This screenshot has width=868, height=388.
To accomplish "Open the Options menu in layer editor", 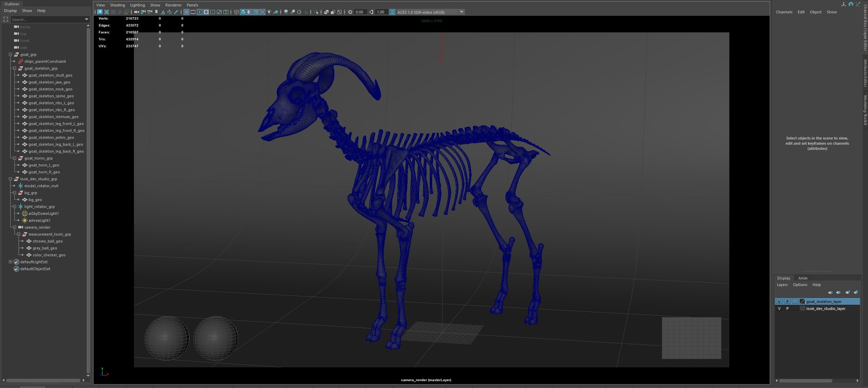I will [x=800, y=285].
